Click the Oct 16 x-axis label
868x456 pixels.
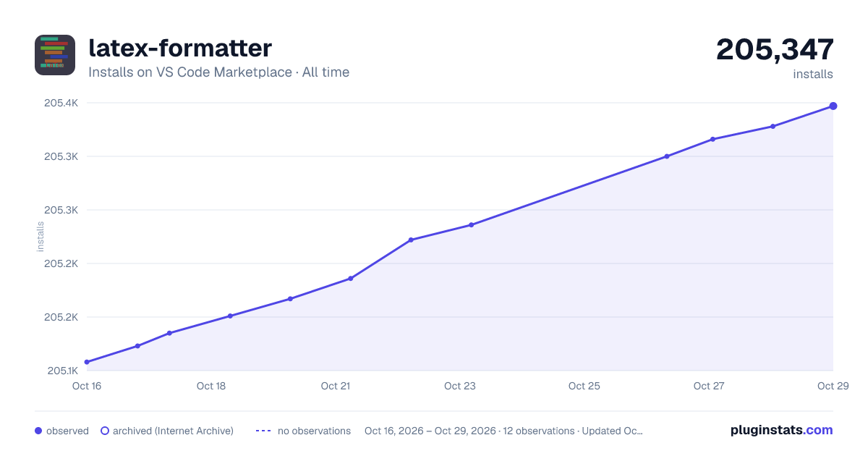pyautogui.click(x=87, y=386)
